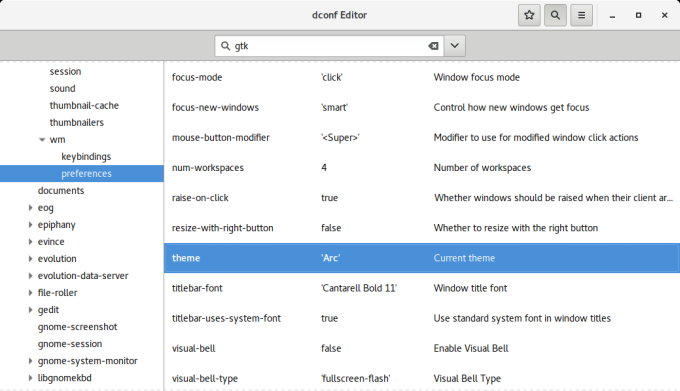The width and height of the screenshot is (680, 391).
Task: Select thumbnailers in the tree
Action: [77, 122]
